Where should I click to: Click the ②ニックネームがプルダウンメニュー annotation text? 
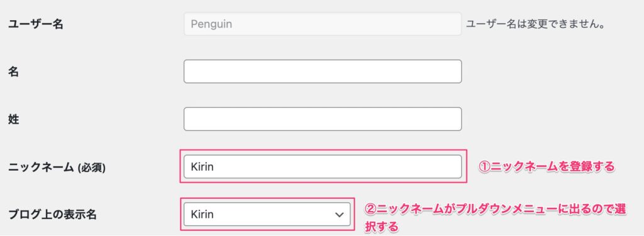(496, 210)
